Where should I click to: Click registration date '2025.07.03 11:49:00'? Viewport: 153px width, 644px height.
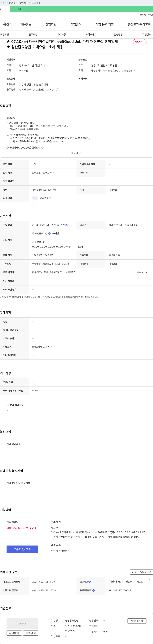pos(43,582)
